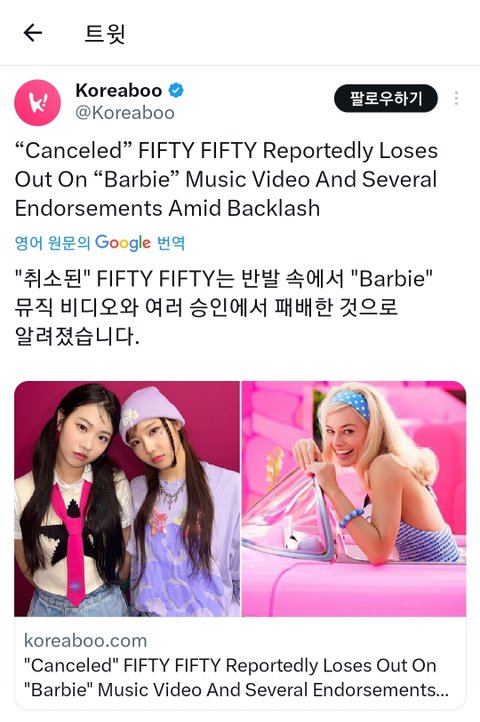Open the right Barbie pink car photo
Viewport: 480px width, 722px height.
[354, 499]
